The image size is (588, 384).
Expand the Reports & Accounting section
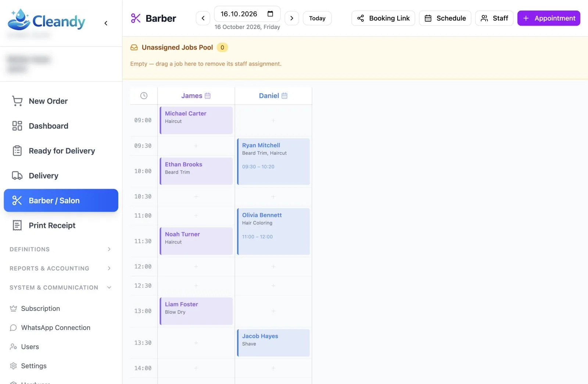coord(61,268)
